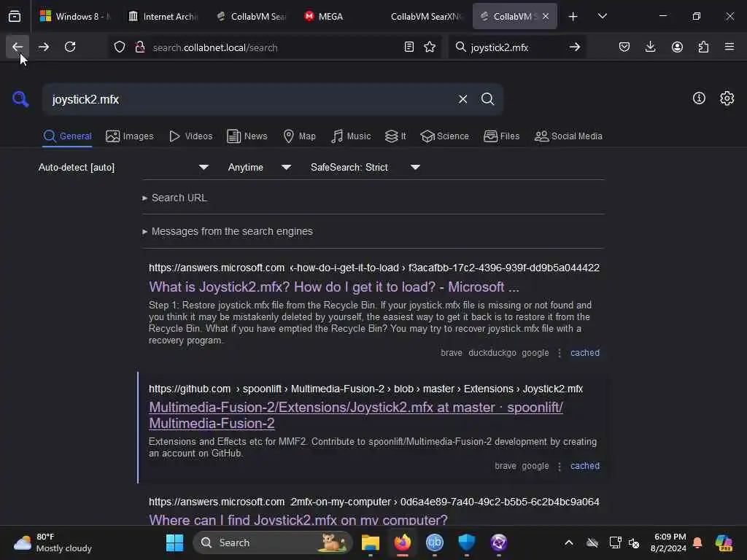The image size is (747, 560).
Task: Open the Multimedia-Fusion-2 GitHub result link
Action: (x=356, y=415)
